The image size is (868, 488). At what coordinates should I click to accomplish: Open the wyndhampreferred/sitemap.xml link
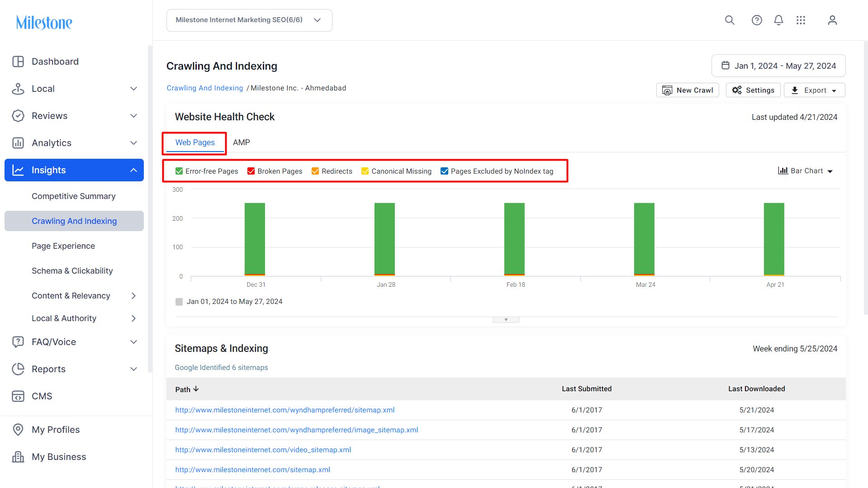click(285, 410)
